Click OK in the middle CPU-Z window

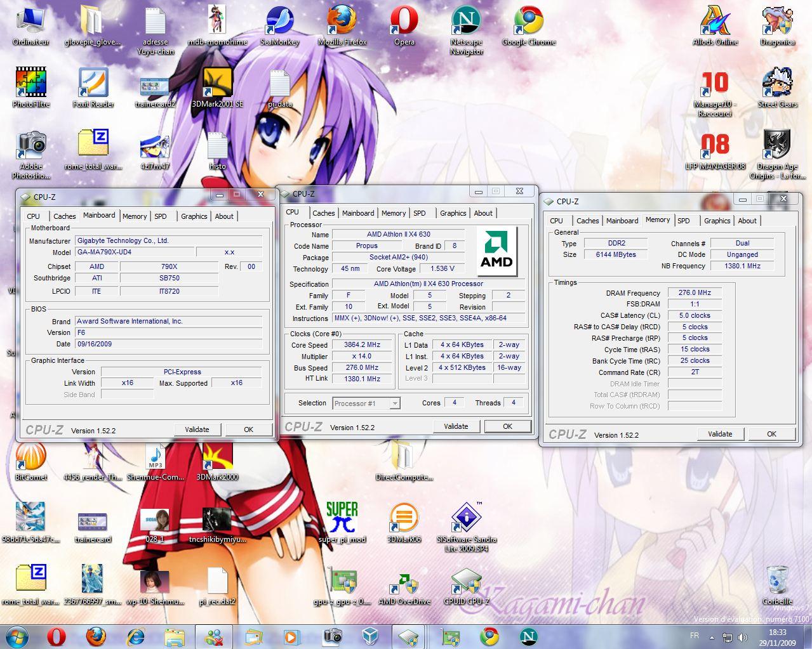pos(508,426)
